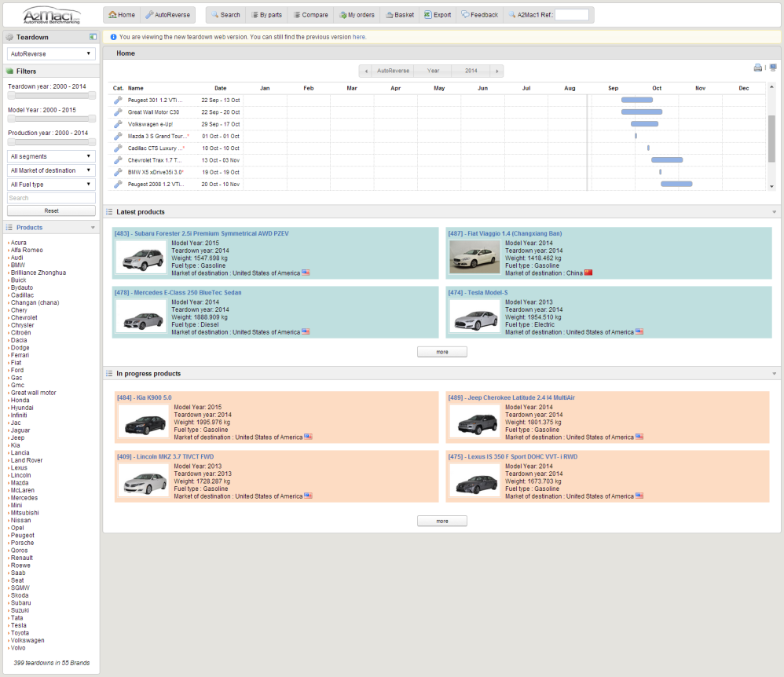This screenshot has height=677, width=784.
Task: Click the Export toolbar item
Action: (x=438, y=15)
